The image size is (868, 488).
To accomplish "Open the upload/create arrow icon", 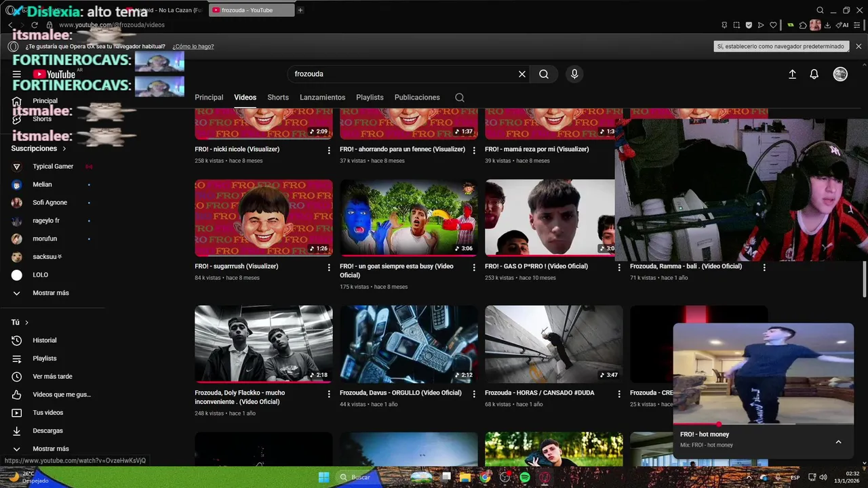I will (792, 75).
